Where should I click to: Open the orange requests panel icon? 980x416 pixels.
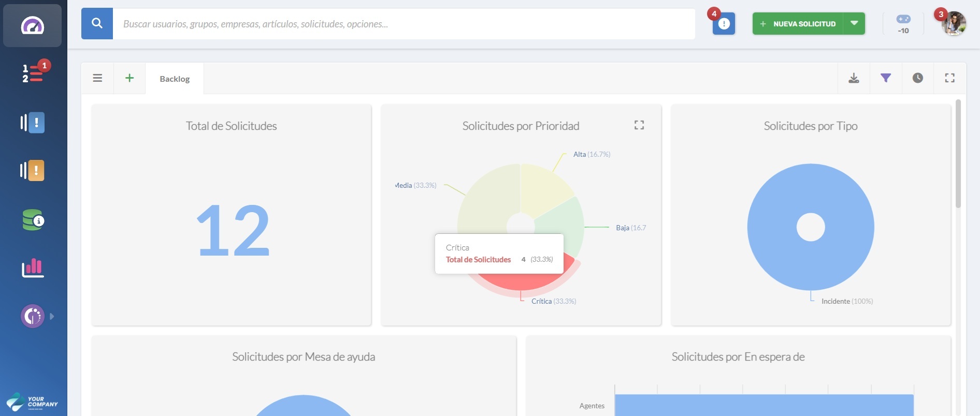32,170
